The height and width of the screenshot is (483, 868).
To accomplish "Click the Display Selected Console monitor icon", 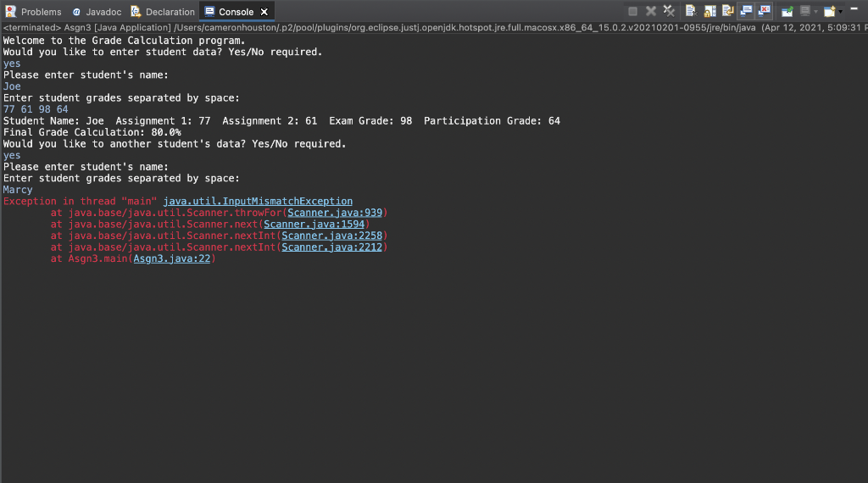I will point(805,11).
